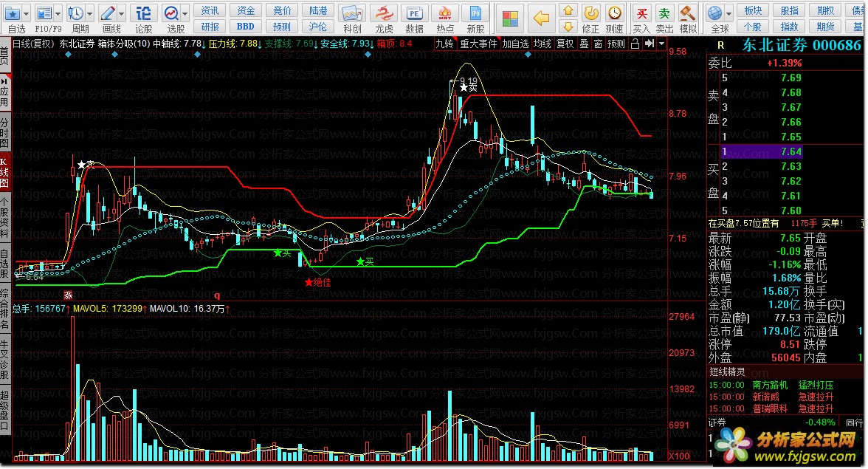Click the yellow up arrow icon
Viewport: 868px width, 469px height.
(568, 11)
